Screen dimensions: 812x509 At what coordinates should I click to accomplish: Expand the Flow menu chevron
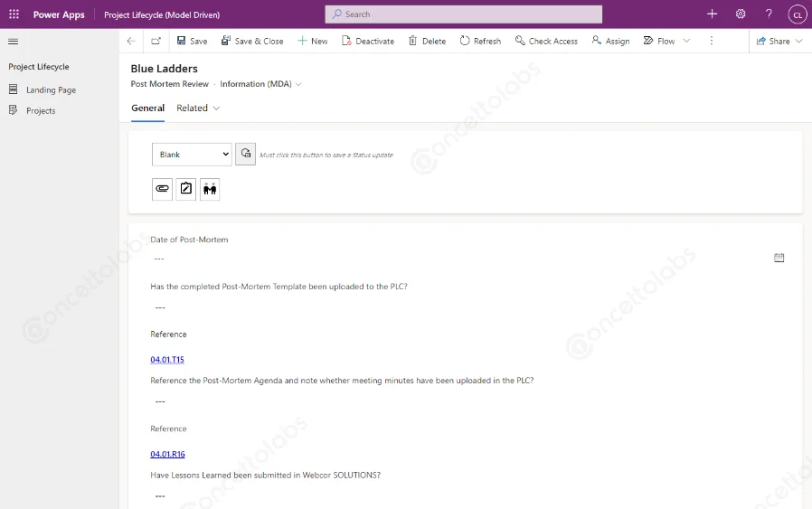686,42
